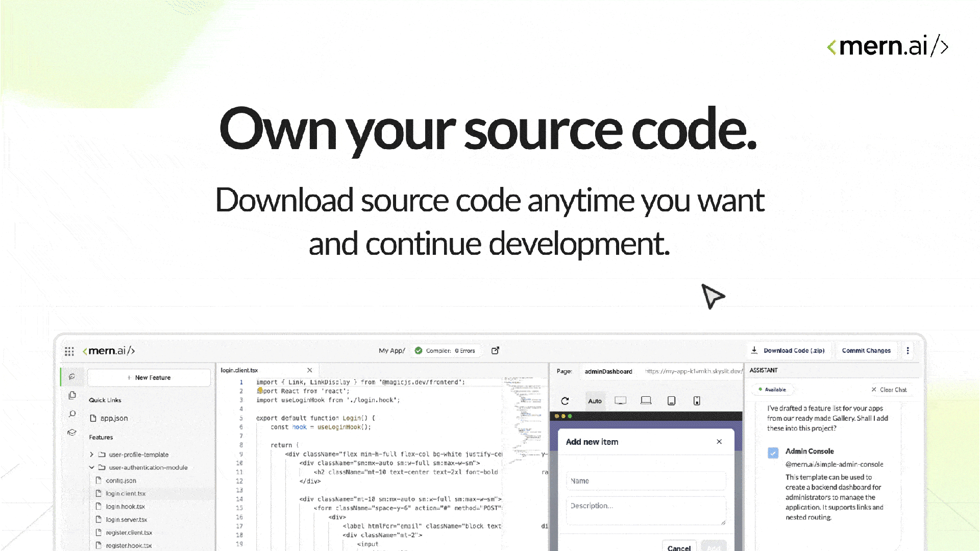Click the mern.ai logo at top right of page
The width and height of the screenshot is (980, 551).
coord(888,46)
